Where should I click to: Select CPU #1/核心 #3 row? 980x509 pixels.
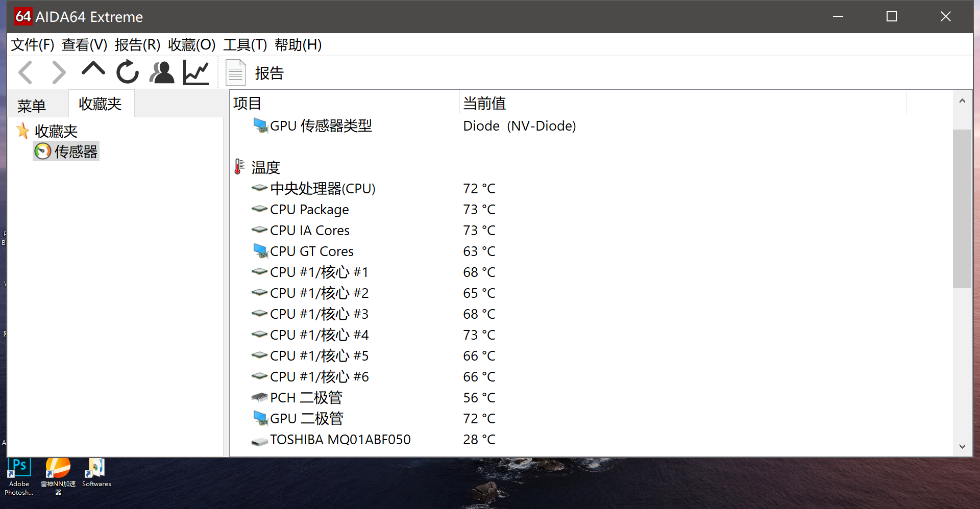click(591, 314)
